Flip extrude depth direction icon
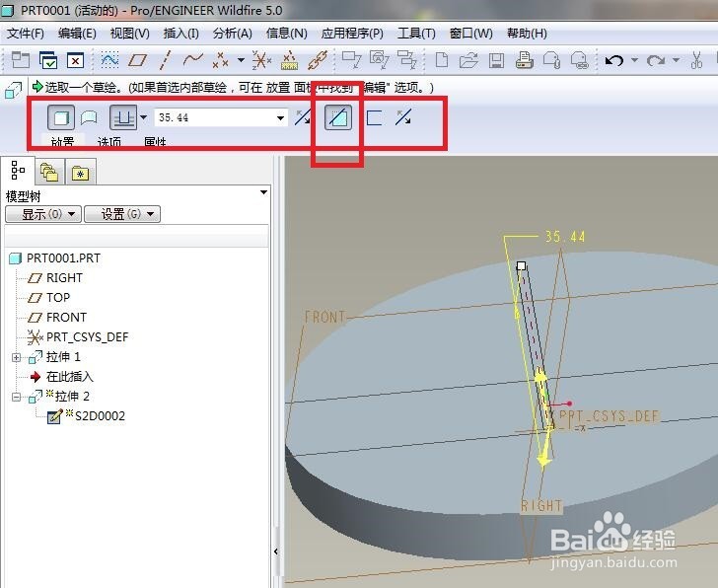This screenshot has height=588, width=718. (302, 117)
